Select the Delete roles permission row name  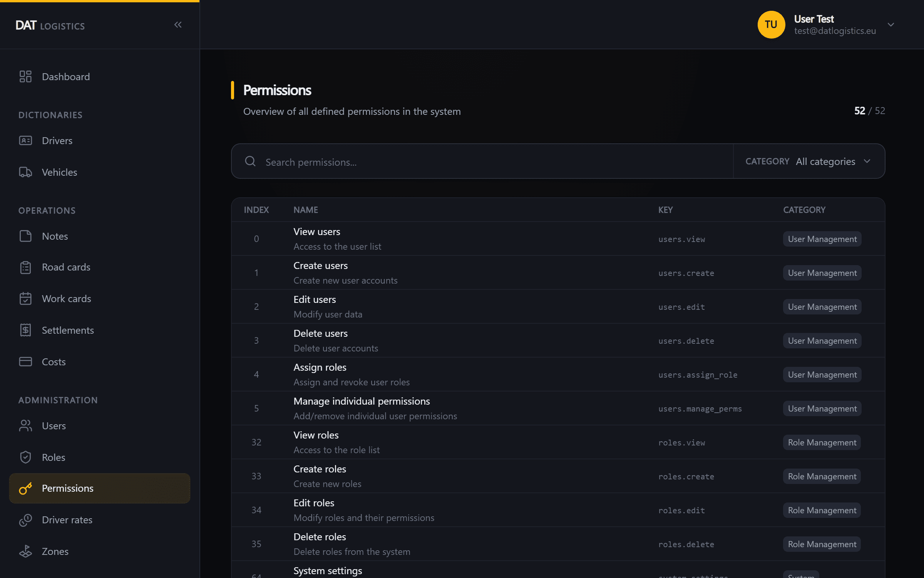point(320,537)
